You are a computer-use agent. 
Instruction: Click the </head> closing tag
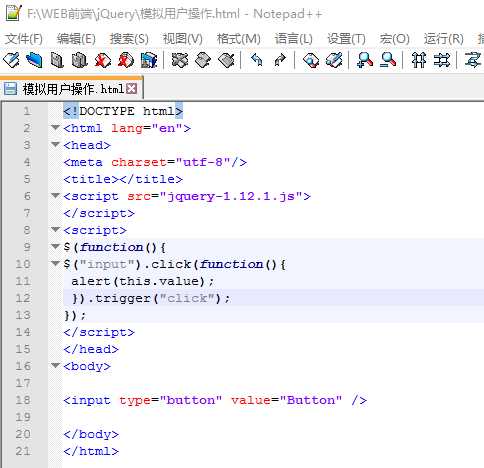point(91,349)
